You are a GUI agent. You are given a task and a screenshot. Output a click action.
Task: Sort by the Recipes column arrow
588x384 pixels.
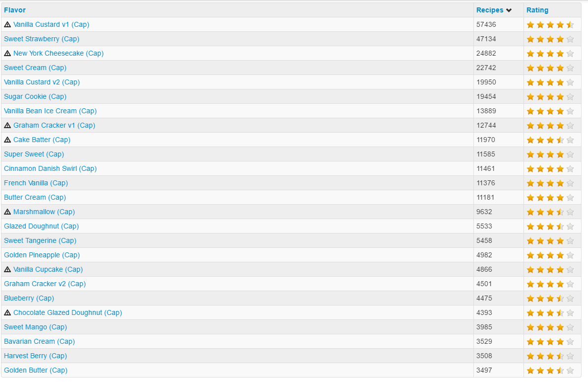tap(509, 10)
